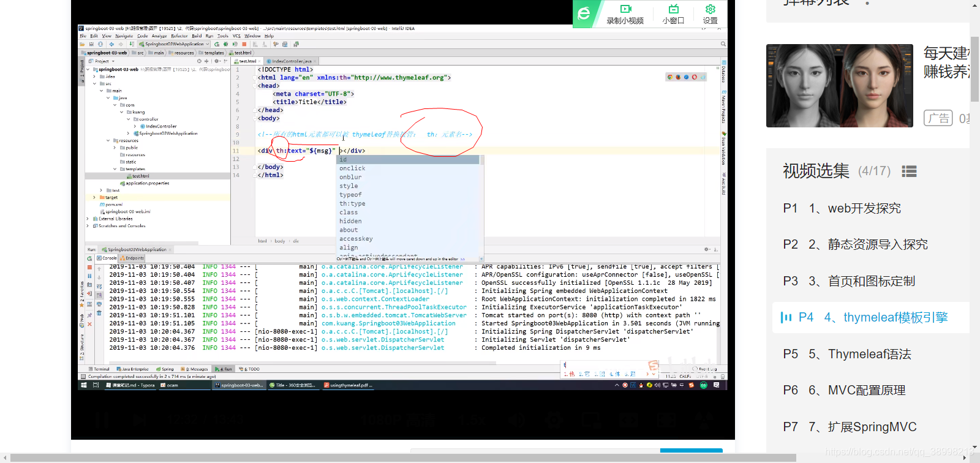Open Typora from the taskbar
Screen dimensions: 980x463
130,385
